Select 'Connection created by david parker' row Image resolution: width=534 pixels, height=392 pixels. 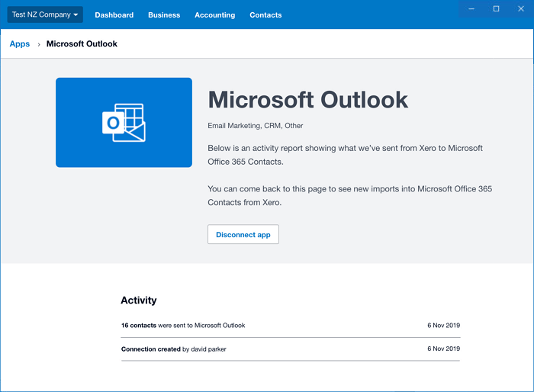click(291, 349)
